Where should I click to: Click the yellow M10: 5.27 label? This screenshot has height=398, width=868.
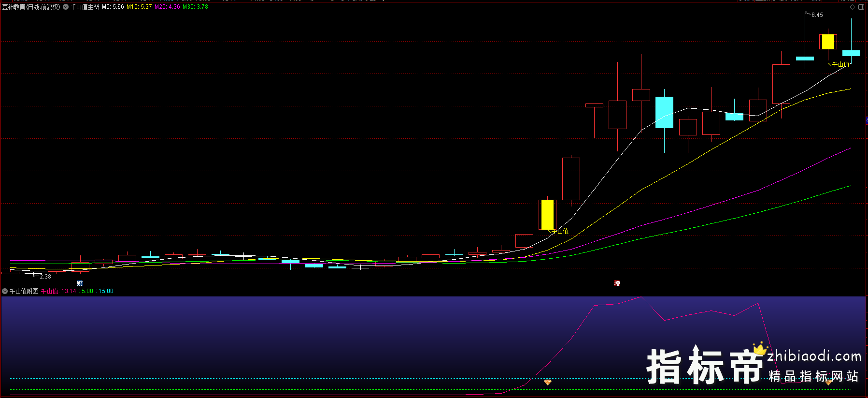pyautogui.click(x=139, y=7)
